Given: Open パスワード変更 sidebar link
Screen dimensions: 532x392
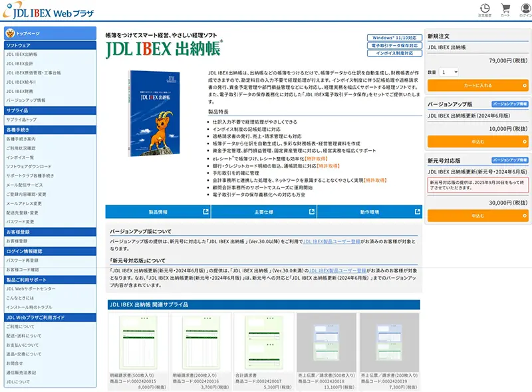Looking at the screenshot, I should [20, 222].
